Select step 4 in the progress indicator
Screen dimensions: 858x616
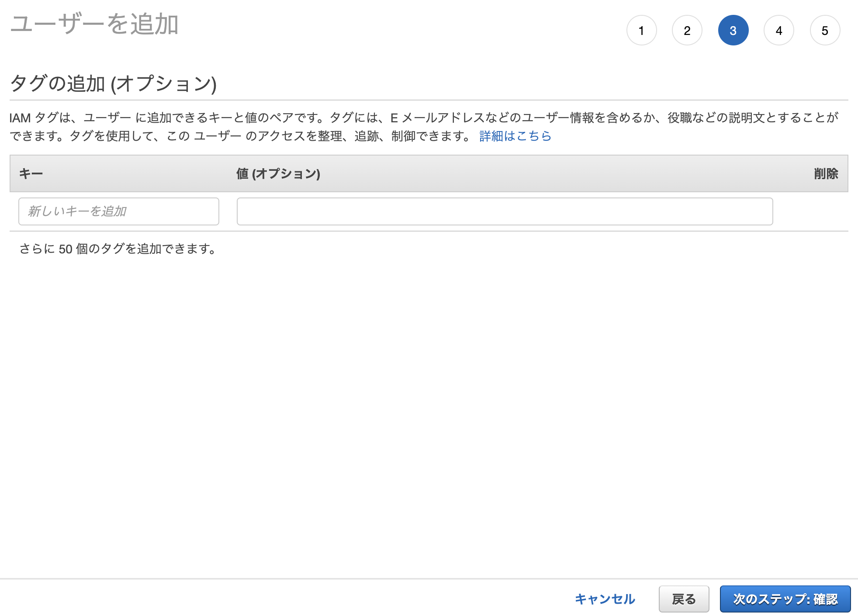tap(779, 30)
